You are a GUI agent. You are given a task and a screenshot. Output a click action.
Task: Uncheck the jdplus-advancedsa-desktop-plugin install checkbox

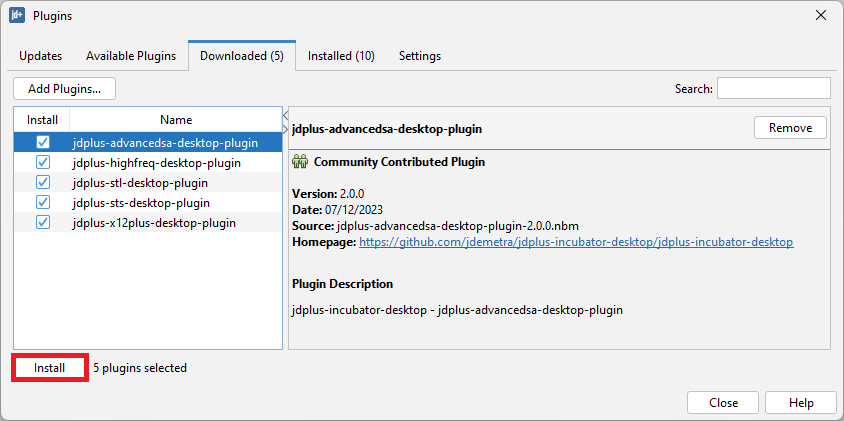tap(42, 142)
